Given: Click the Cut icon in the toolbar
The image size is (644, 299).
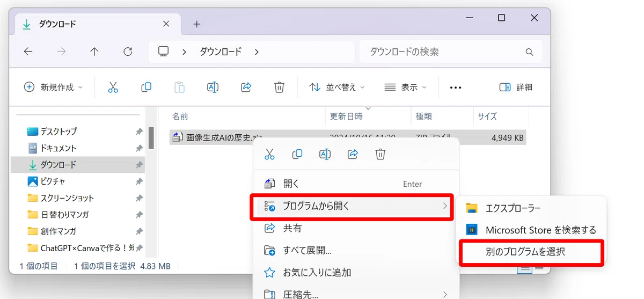Looking at the screenshot, I should [x=113, y=87].
